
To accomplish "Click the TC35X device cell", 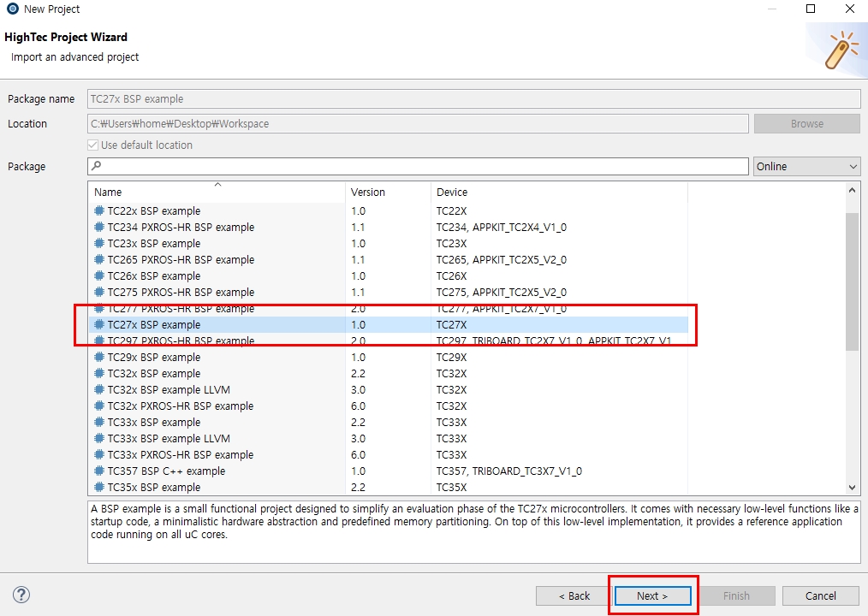I will tap(451, 487).
